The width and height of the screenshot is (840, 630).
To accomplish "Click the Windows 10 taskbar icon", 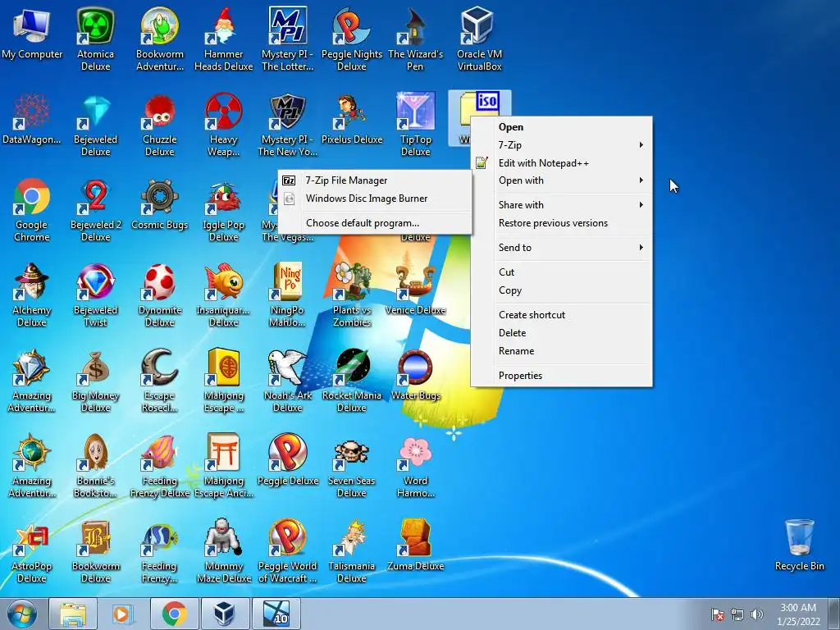I will coord(276,614).
